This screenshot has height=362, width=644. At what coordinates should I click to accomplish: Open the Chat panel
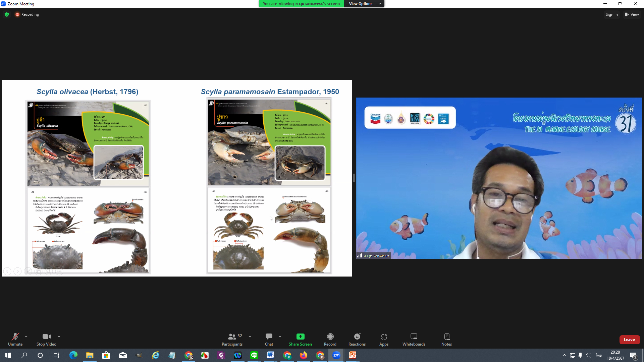269,339
